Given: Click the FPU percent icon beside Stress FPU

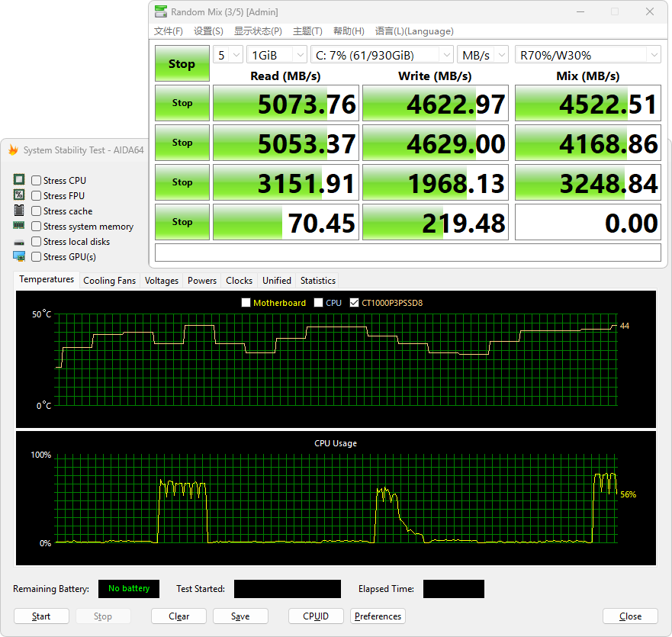Looking at the screenshot, I should coord(19,195).
